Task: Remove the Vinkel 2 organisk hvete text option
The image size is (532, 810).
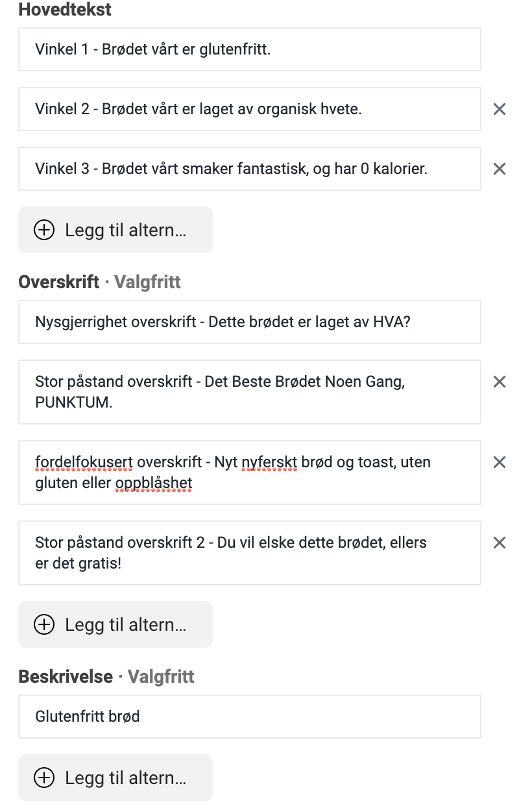Action: tap(499, 109)
